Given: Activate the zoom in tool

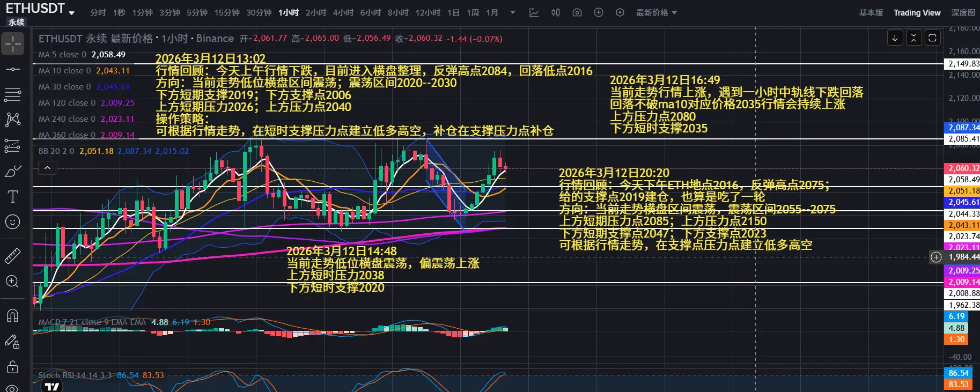Looking at the screenshot, I should pos(13,282).
